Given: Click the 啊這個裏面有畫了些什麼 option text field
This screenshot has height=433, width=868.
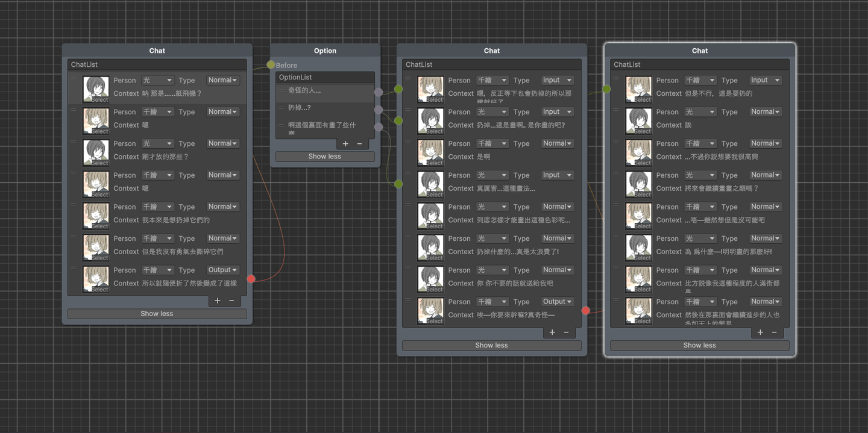Looking at the screenshot, I should click(322, 125).
